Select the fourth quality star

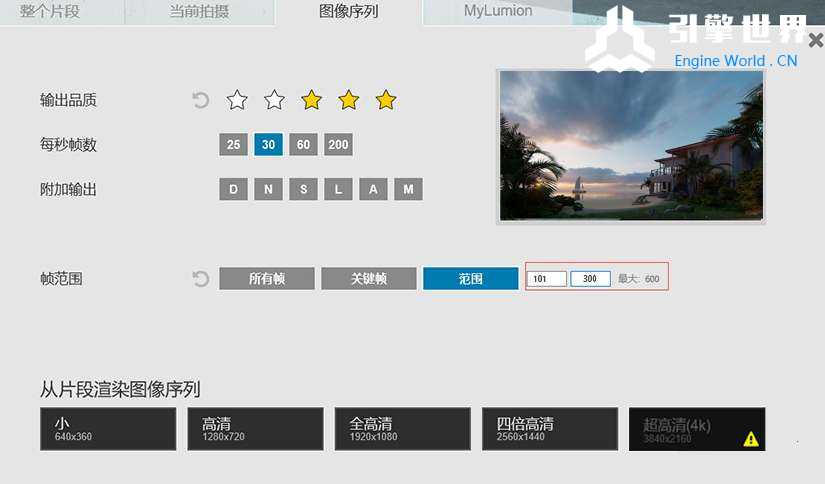pyautogui.click(x=348, y=99)
